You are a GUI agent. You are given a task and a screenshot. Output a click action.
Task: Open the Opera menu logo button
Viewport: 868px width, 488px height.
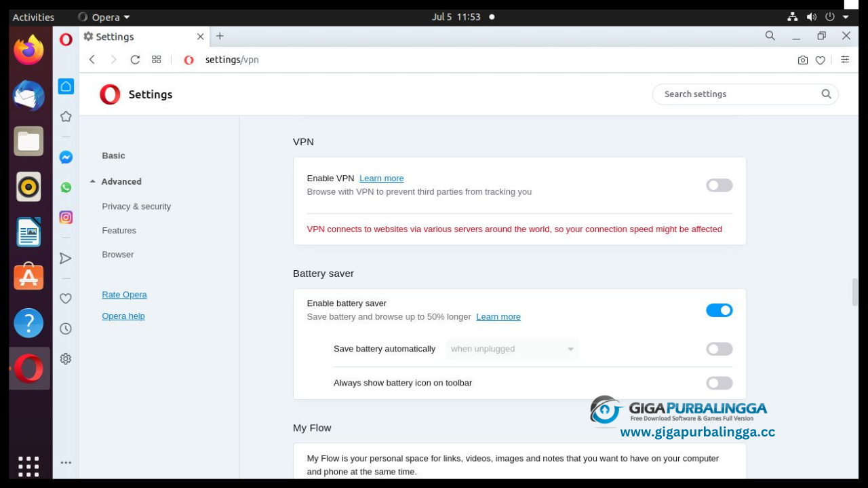point(66,39)
